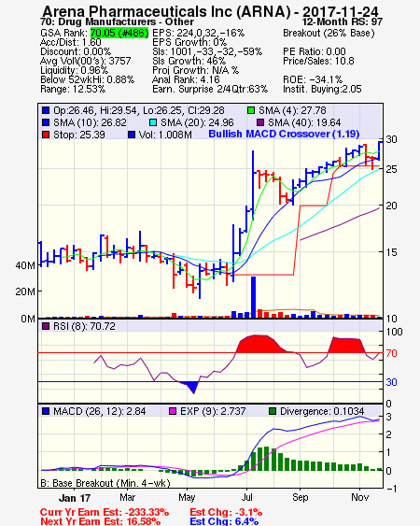
Task: Click the 'Vol: 1.008M' legend text
Action: pos(165,135)
